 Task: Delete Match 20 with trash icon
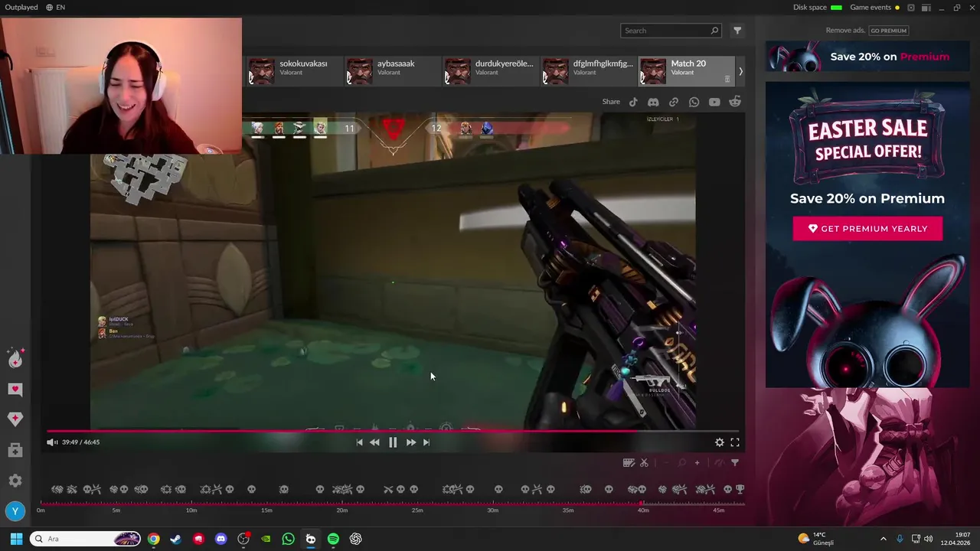tap(727, 79)
